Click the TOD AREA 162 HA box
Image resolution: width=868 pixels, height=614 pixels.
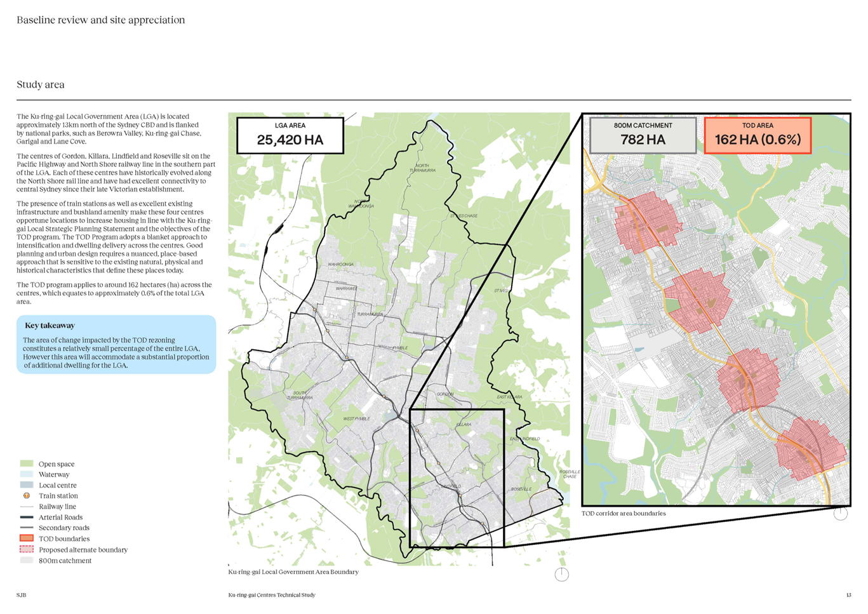[x=758, y=135]
